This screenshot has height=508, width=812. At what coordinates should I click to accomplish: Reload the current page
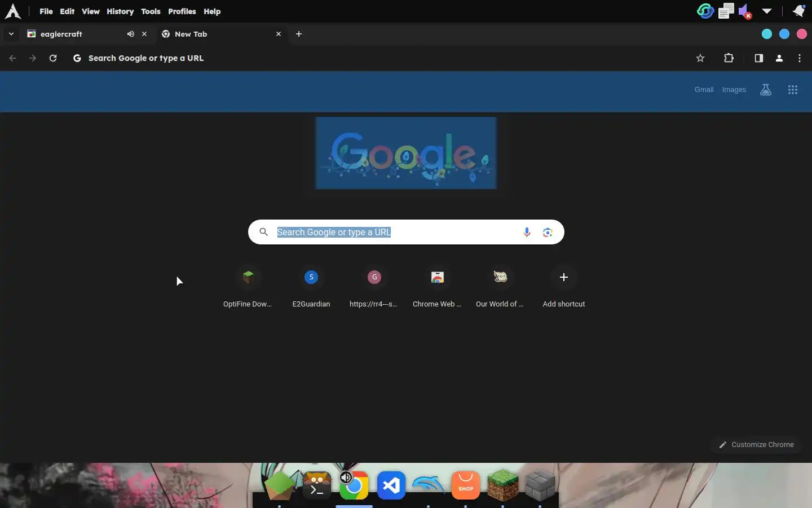[x=53, y=58]
